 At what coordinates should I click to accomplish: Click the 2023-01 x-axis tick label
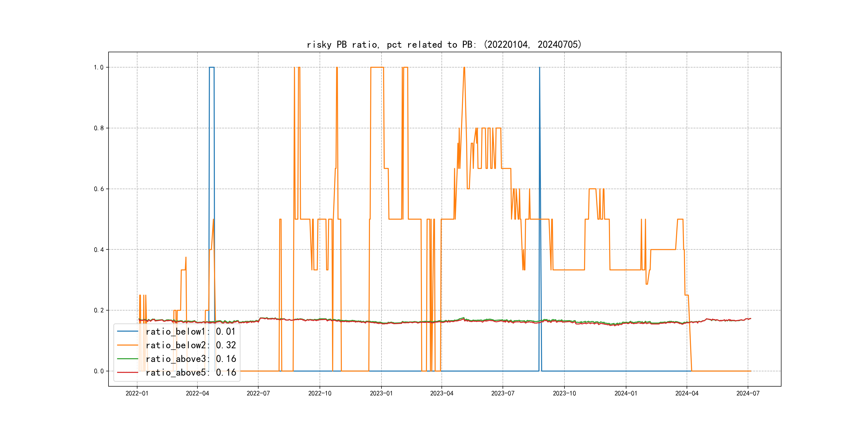coord(381,394)
